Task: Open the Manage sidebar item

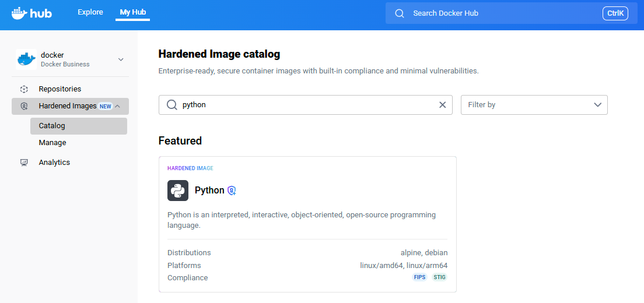Action: click(52, 143)
